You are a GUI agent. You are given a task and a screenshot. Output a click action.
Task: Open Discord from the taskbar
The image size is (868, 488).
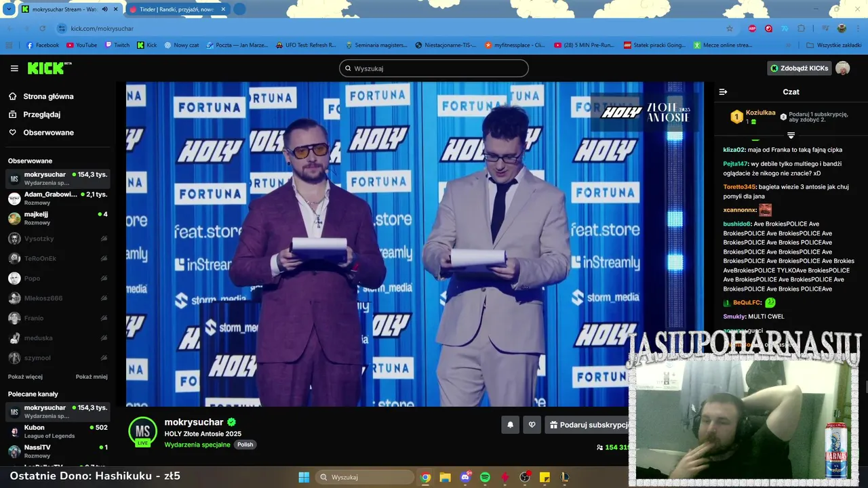(465, 477)
